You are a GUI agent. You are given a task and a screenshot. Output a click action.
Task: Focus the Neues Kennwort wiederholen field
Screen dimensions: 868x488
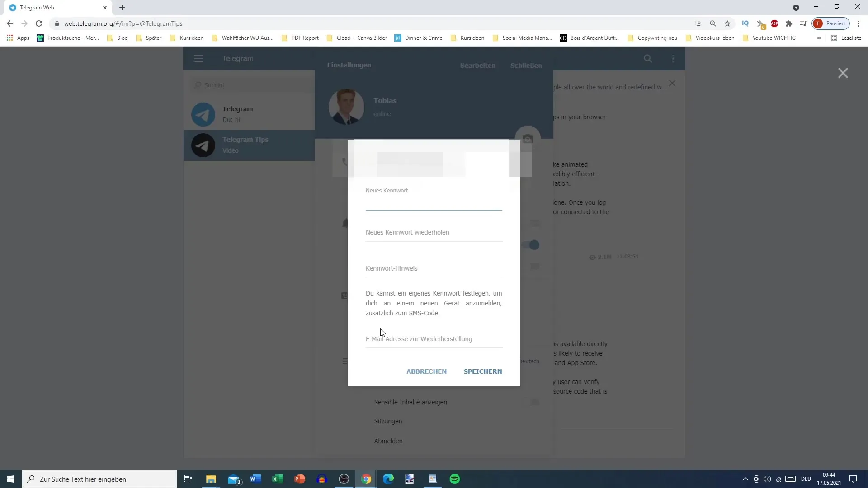point(434,232)
